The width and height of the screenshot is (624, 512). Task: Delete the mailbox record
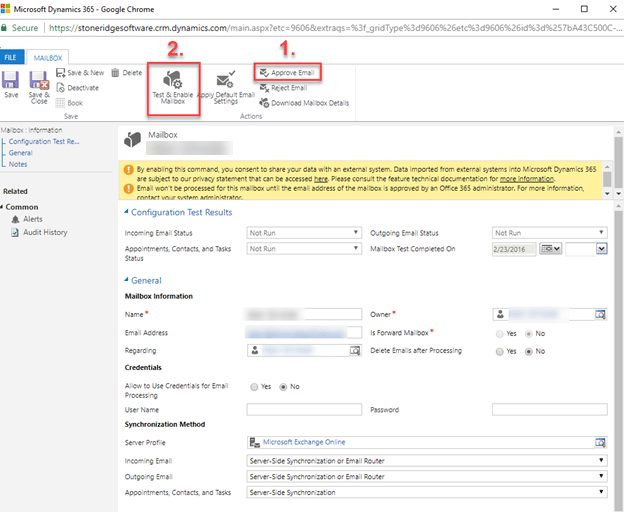coord(127,72)
